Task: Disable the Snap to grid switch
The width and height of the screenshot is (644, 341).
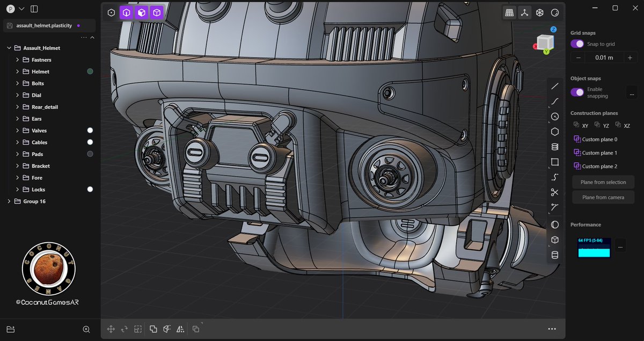Action: (577, 44)
